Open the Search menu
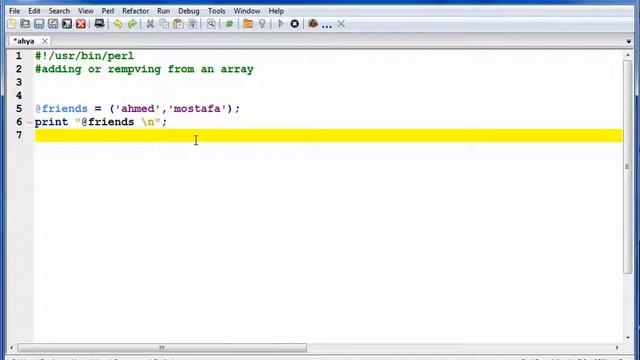Image resolution: width=640 pixels, height=360 pixels. point(59,11)
